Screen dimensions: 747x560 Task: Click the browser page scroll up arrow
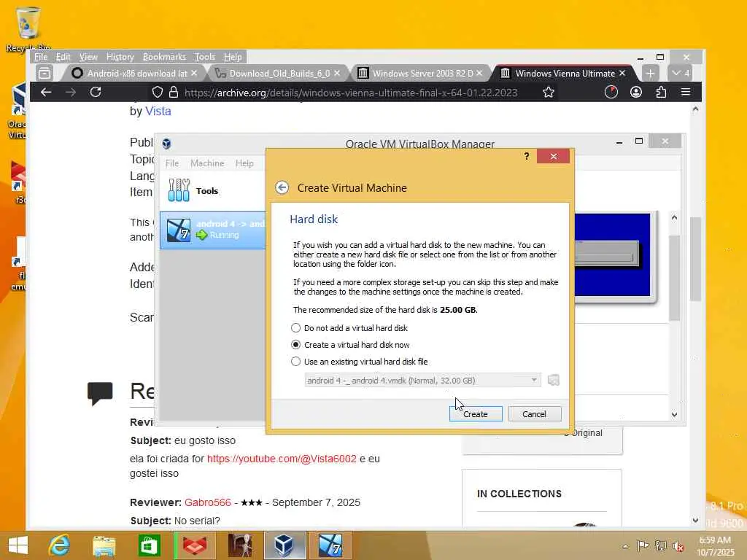(695, 109)
